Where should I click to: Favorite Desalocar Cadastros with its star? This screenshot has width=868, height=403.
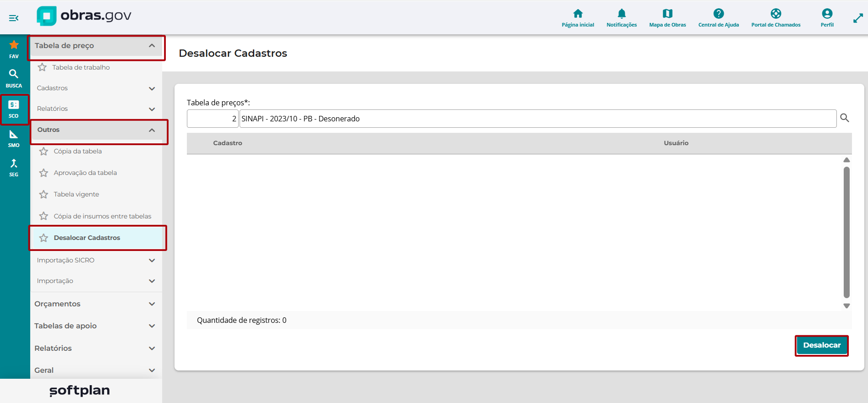pos(44,238)
